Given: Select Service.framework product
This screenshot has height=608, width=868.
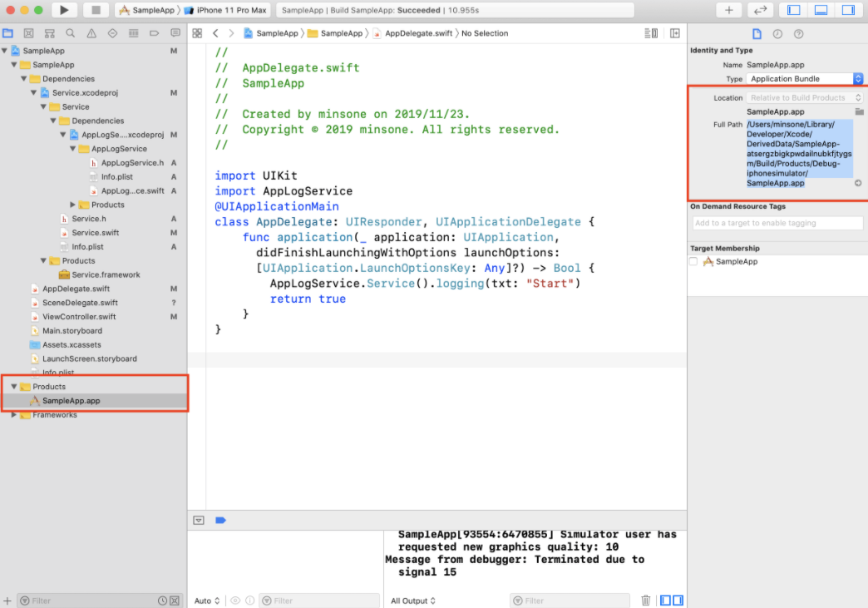Looking at the screenshot, I should [x=106, y=274].
